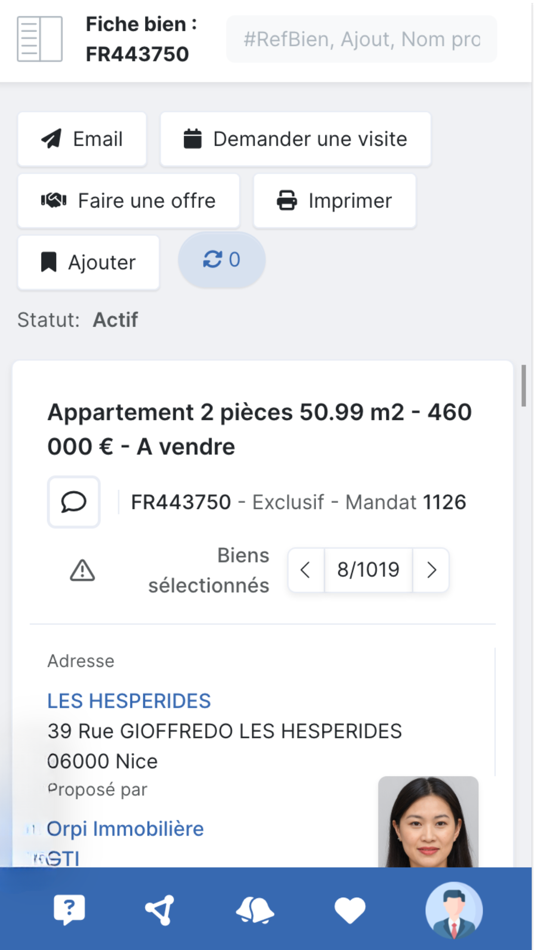534x950 pixels.
Task: Click the refresh sync counter showing 0
Action: pos(222,260)
